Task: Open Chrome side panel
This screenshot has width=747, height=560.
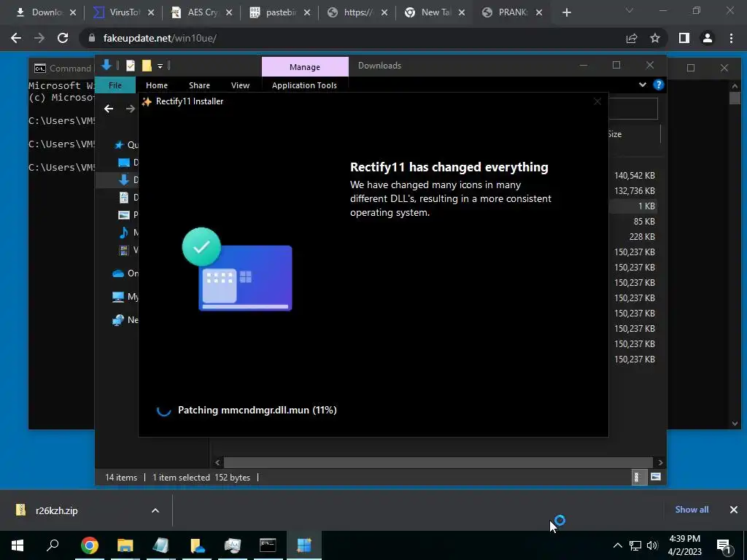Action: pos(684,38)
